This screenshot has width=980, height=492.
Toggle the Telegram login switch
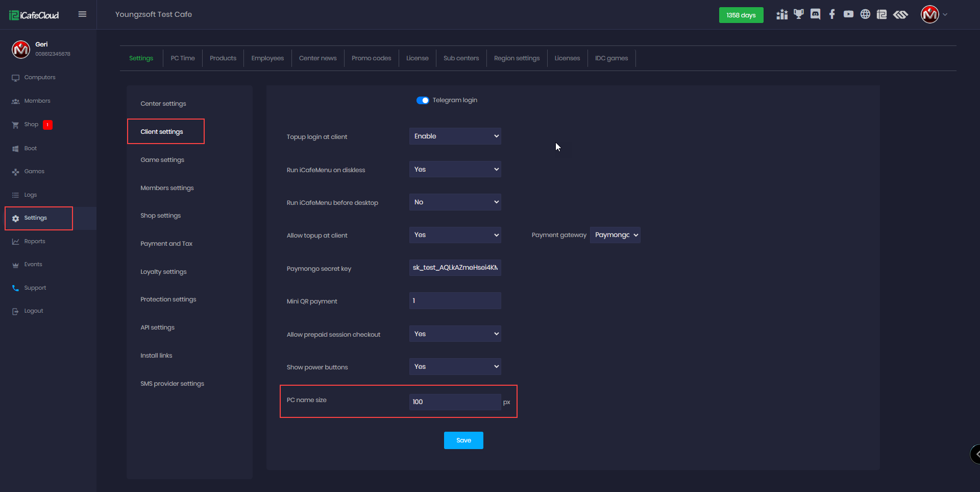click(423, 100)
